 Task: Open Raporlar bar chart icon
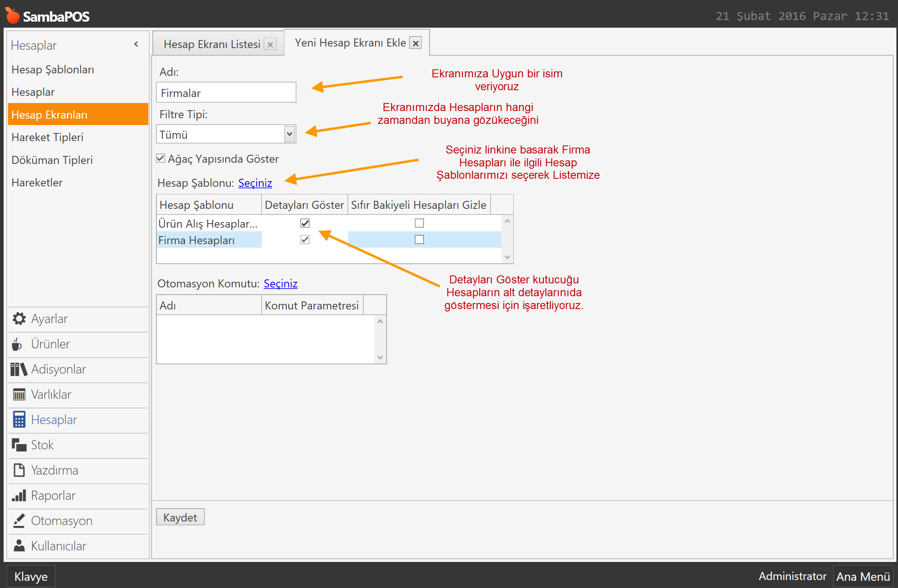click(x=19, y=495)
